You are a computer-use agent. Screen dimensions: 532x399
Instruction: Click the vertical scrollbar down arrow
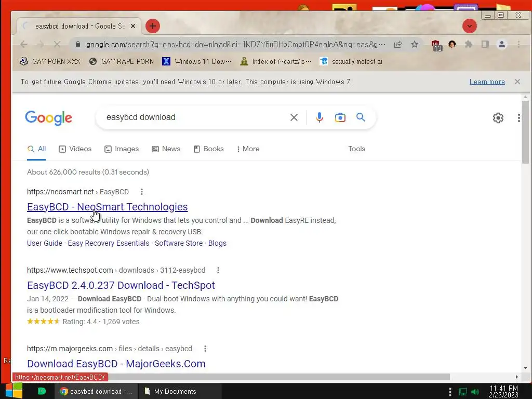click(x=525, y=368)
